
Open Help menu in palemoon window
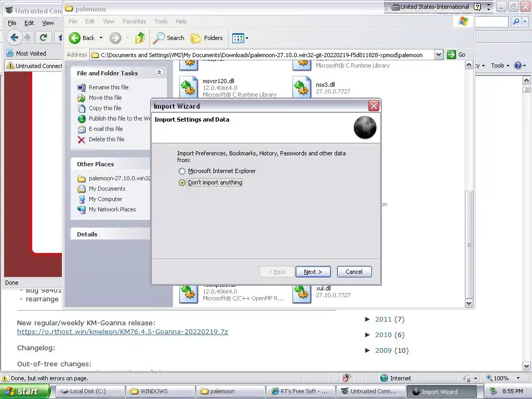pyautogui.click(x=181, y=21)
